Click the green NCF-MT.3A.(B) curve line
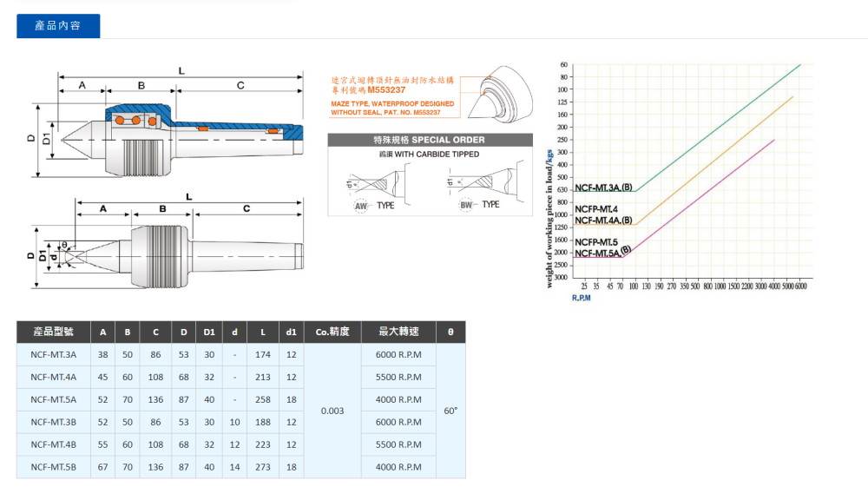This screenshot has height=487, width=868. click(720, 124)
